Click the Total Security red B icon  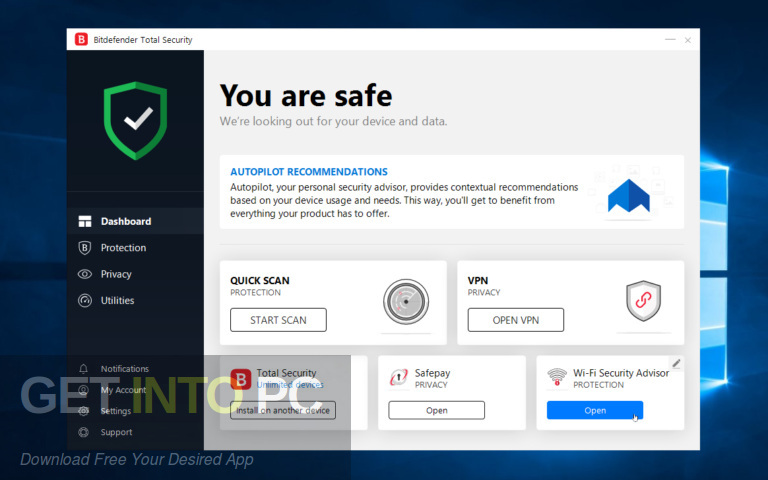pos(241,379)
